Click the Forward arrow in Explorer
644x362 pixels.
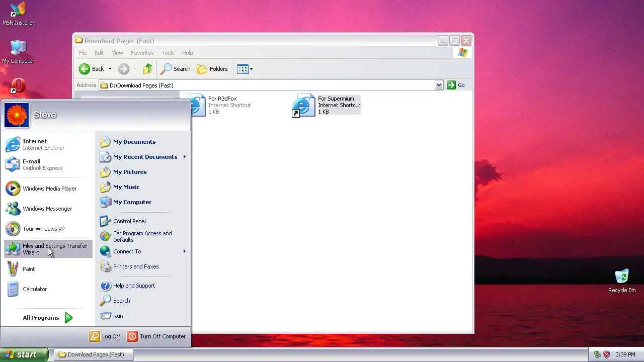coord(124,69)
